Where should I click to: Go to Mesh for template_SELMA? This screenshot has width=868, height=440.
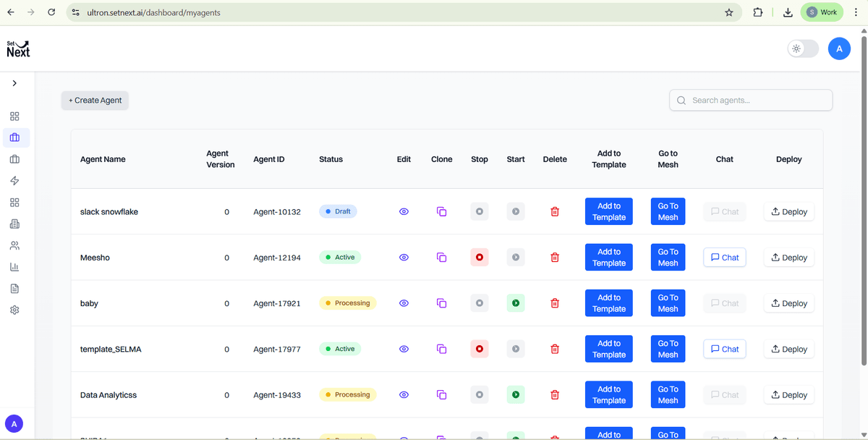[668, 349]
